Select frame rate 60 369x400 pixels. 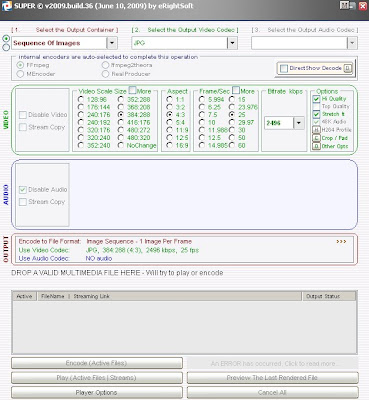pyautogui.click(x=232, y=145)
